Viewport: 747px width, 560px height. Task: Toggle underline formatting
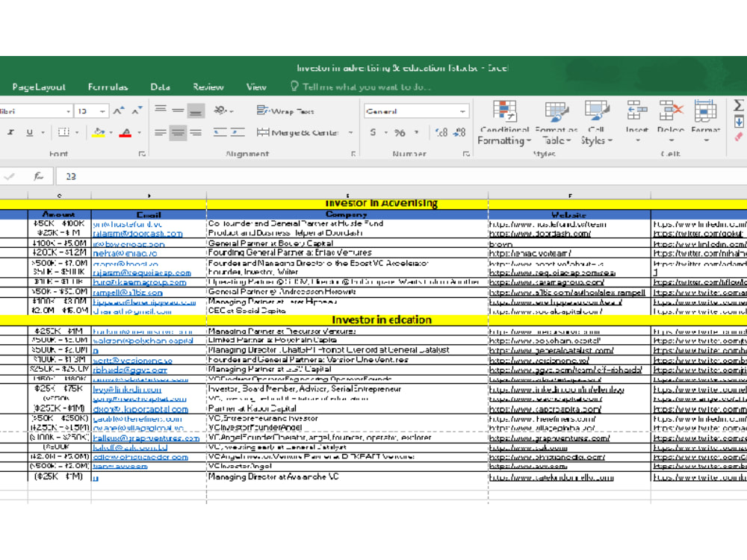click(x=30, y=133)
